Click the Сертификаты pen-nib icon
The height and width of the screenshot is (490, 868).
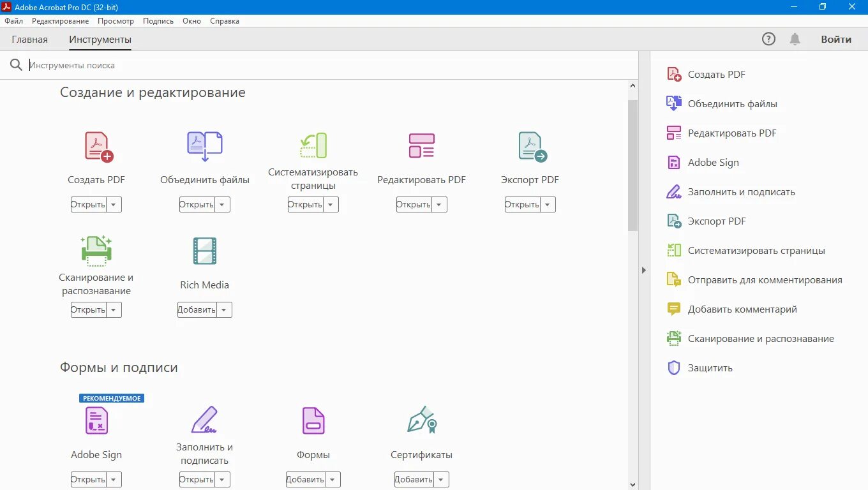click(422, 420)
